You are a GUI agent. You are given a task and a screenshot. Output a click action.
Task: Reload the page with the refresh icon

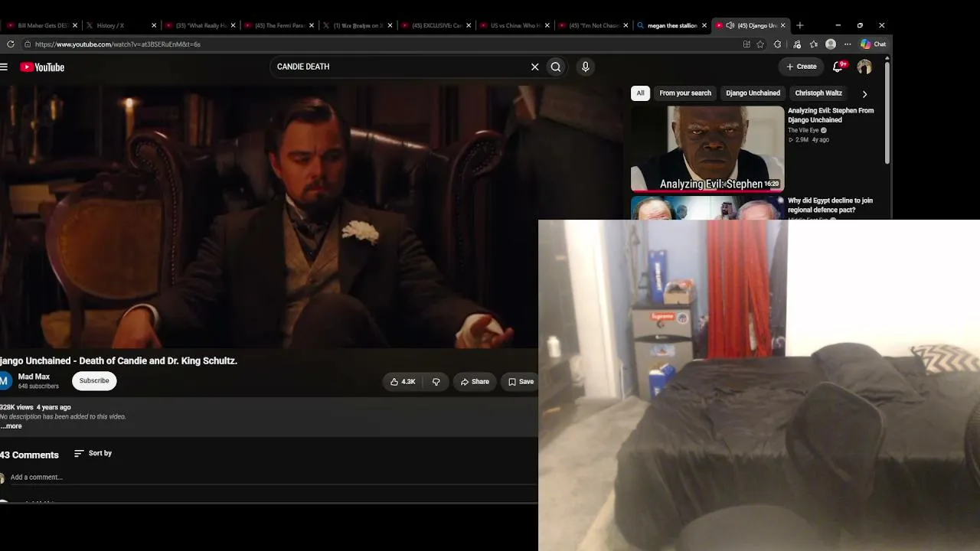tap(11, 44)
